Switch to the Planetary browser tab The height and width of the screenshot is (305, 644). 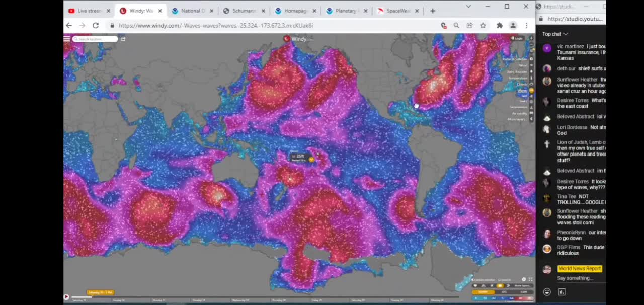(x=347, y=11)
